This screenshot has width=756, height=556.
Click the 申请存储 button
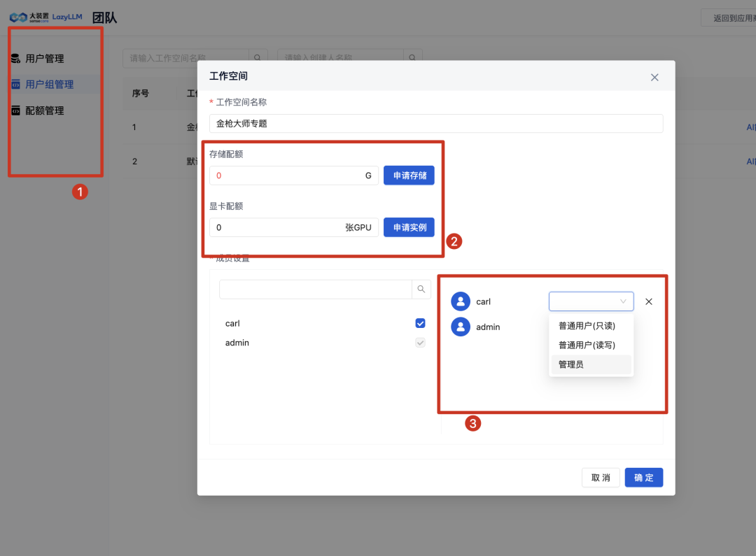(409, 176)
